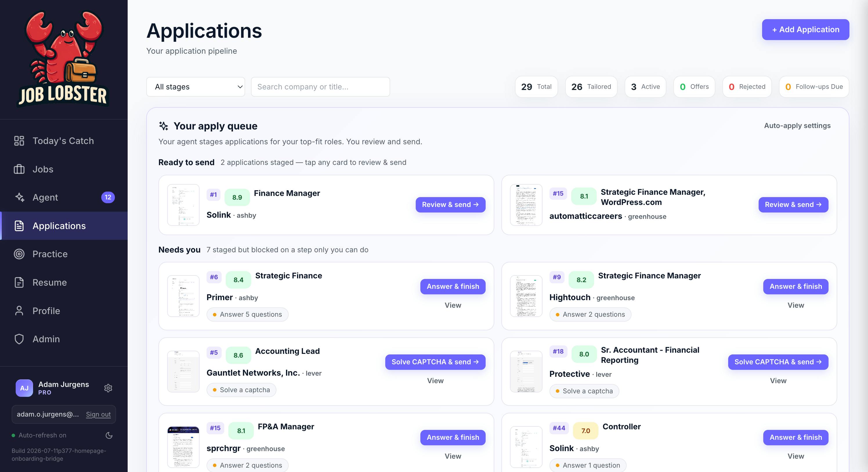Toggle dark mode moon icon
Image resolution: width=868 pixels, height=472 pixels.
coord(109,435)
